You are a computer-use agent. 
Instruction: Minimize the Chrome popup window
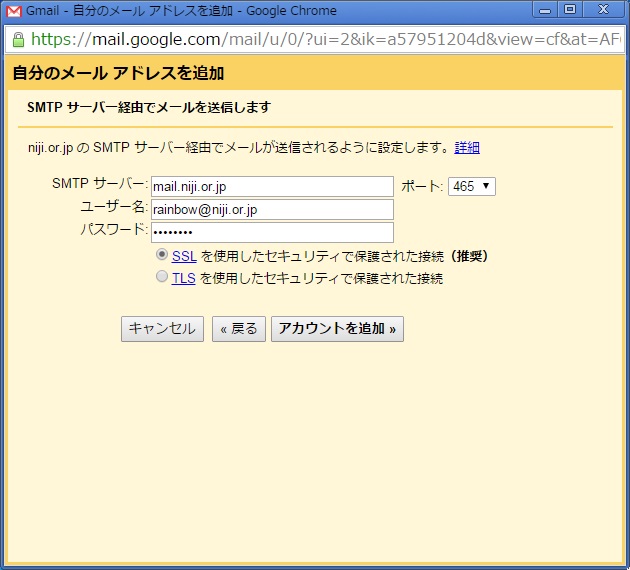pos(545,10)
